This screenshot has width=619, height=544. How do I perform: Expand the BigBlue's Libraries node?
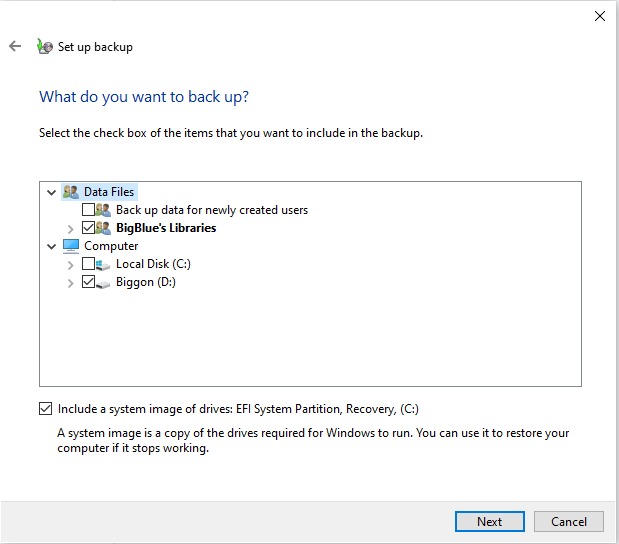(x=70, y=229)
